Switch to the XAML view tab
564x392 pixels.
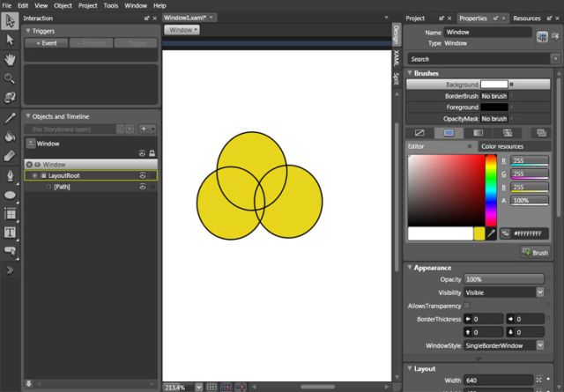pyautogui.click(x=396, y=58)
